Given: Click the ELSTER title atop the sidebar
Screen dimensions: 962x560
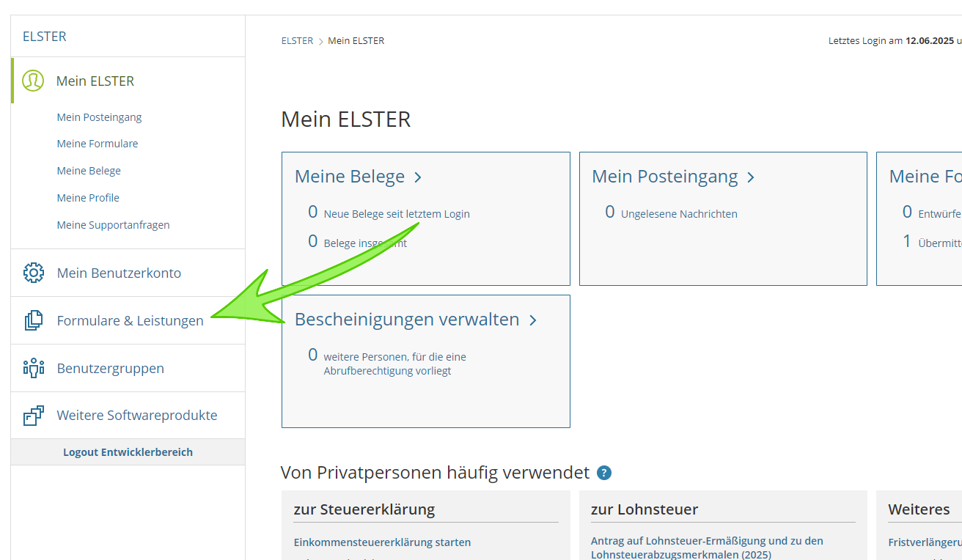Looking at the screenshot, I should click(x=45, y=37).
